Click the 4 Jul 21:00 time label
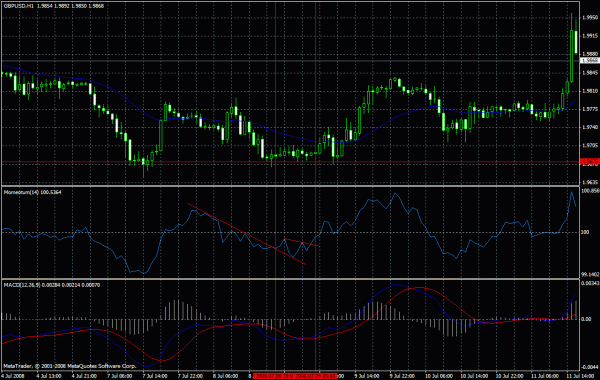Screen dimensions: 600x380 point(84,376)
